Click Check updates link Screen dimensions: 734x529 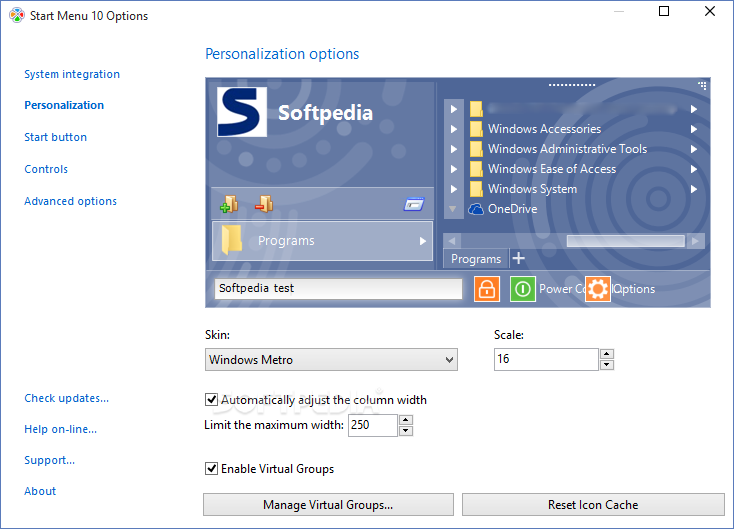point(66,398)
